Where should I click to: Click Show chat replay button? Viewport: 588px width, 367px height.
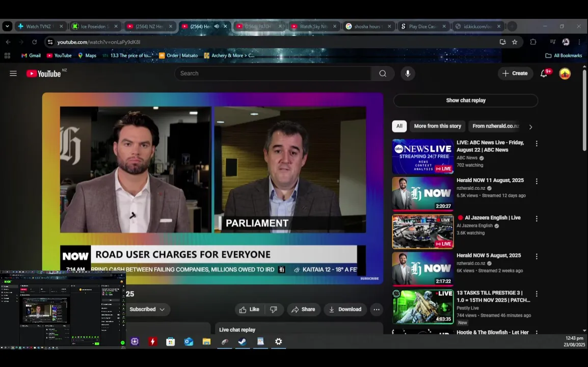(466, 100)
